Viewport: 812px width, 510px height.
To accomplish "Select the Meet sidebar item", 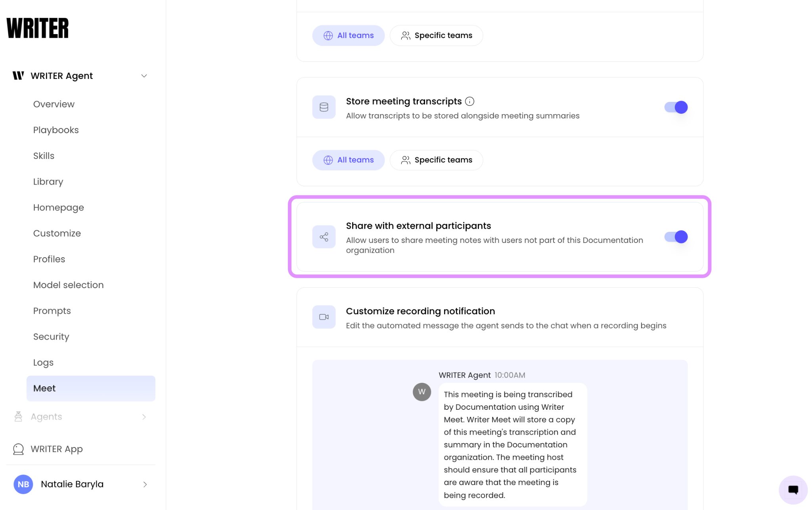I will (x=91, y=388).
